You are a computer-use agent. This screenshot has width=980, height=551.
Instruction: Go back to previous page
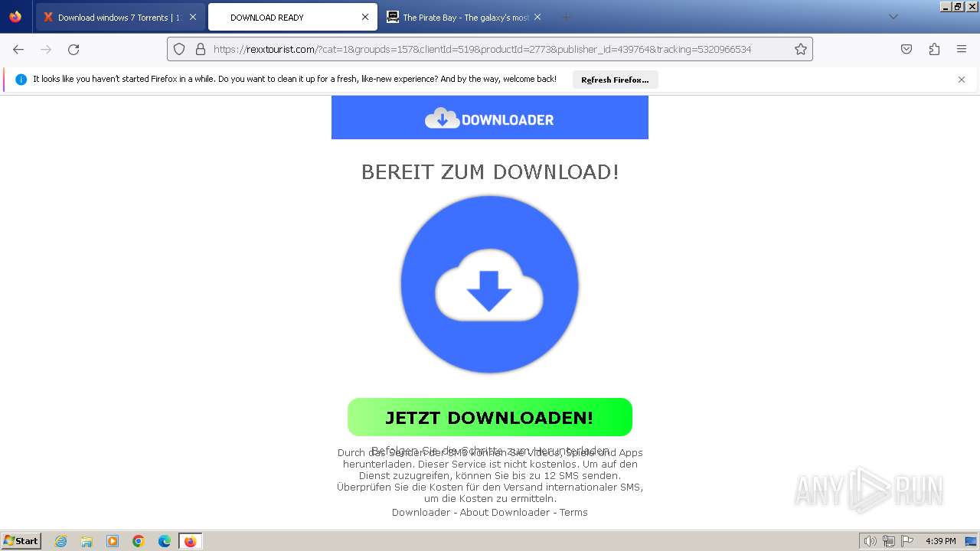(18, 49)
